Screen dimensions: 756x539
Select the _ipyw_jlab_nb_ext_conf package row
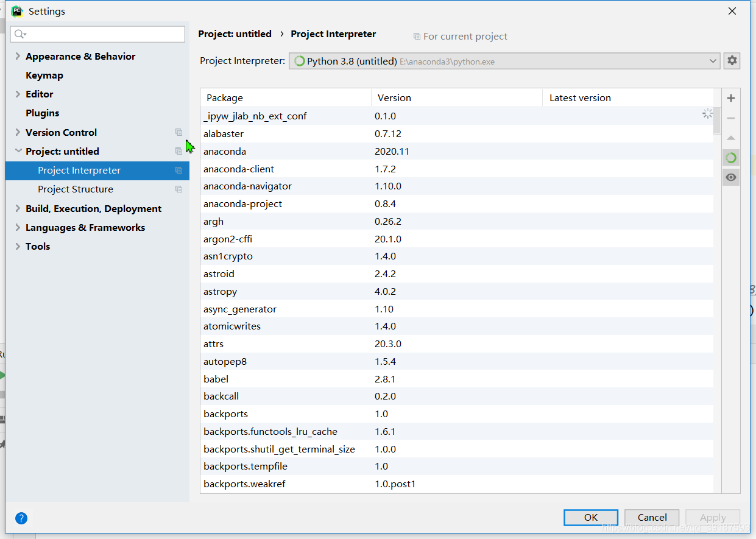point(457,116)
